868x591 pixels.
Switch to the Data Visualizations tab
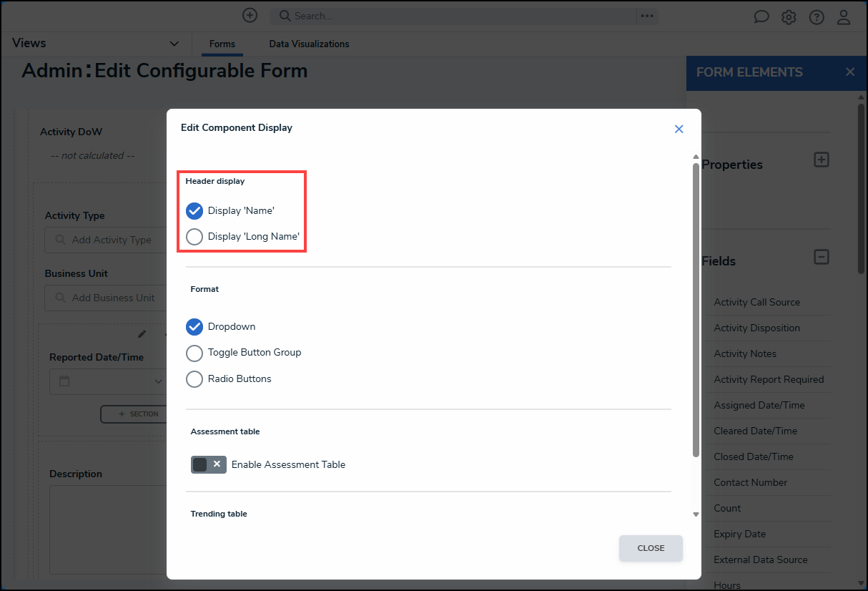[309, 44]
